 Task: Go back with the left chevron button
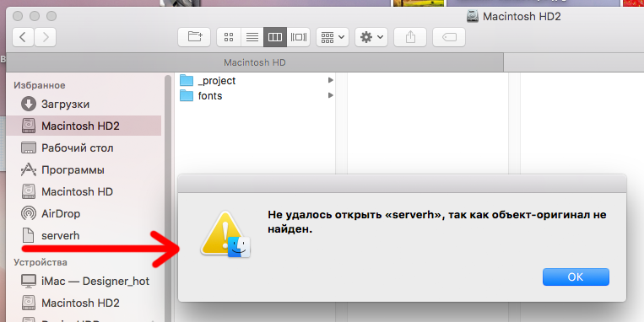point(23,37)
